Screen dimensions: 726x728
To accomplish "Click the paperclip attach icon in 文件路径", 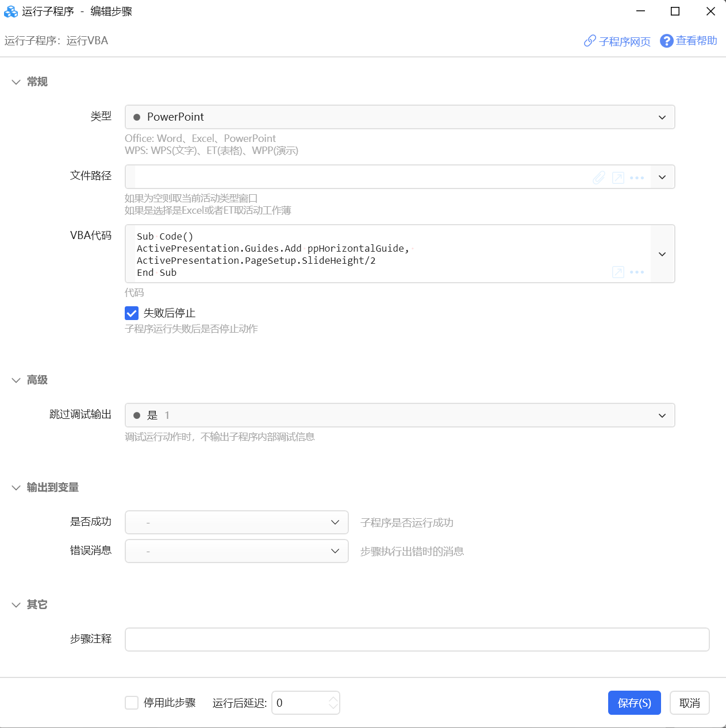I will pos(599,178).
